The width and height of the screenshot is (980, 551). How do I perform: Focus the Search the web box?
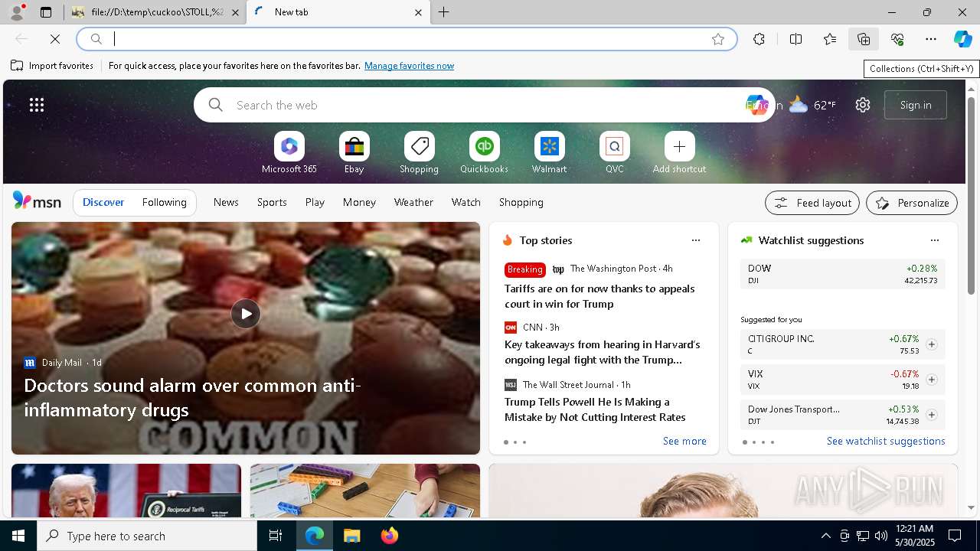(482, 105)
